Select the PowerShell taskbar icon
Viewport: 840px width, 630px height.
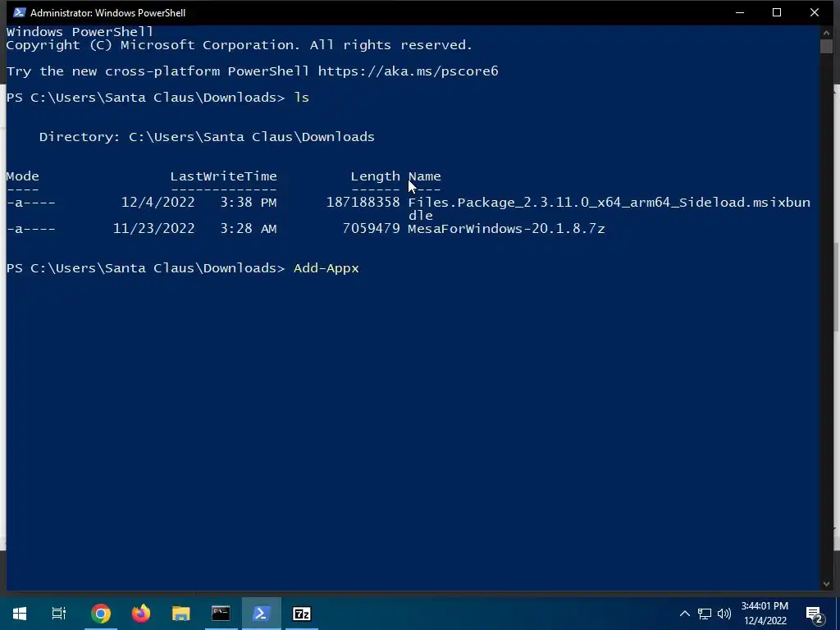coord(261,614)
